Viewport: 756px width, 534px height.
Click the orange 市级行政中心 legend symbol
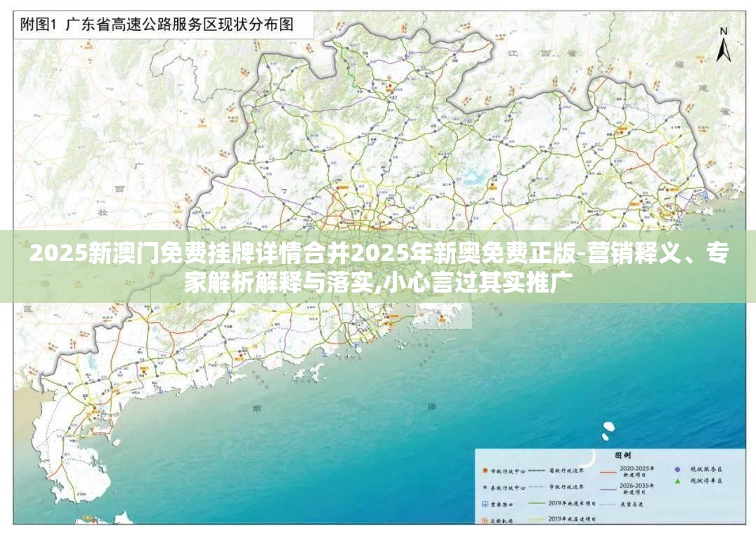(485, 470)
